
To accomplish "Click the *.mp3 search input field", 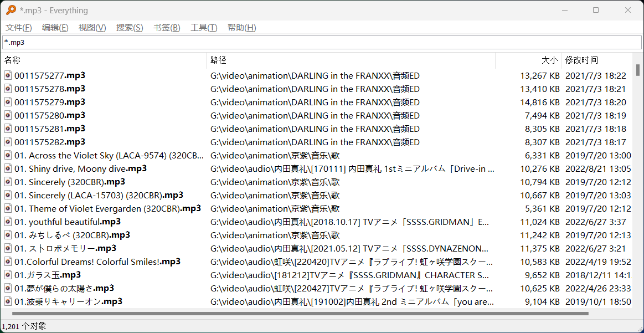I will pyautogui.click(x=321, y=42).
